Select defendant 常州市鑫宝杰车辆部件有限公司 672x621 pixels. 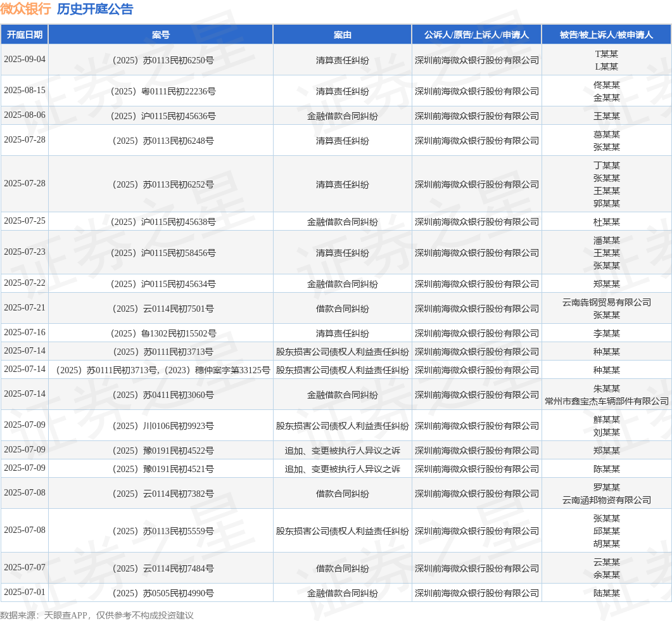606,401
